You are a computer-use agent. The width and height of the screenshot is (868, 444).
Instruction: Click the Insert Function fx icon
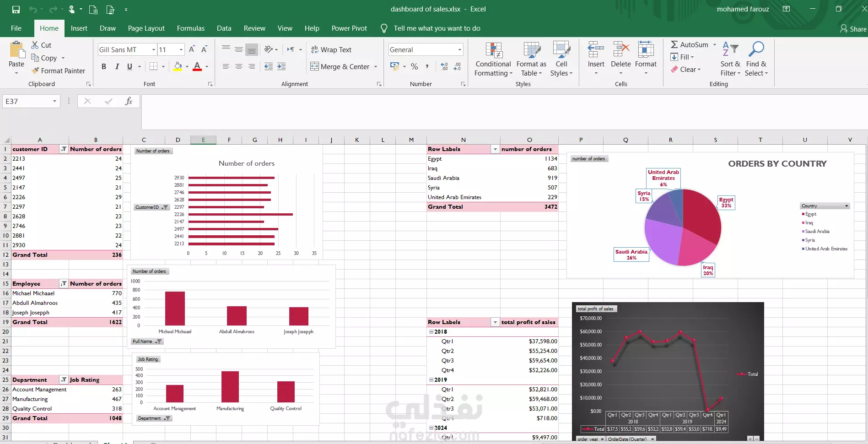pos(129,101)
